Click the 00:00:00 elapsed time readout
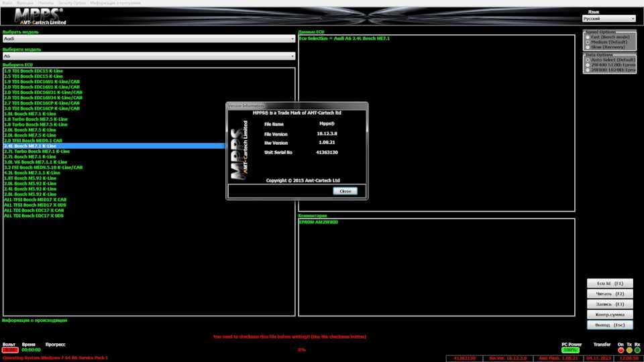Screen dimensions: 644x362 (31, 350)
